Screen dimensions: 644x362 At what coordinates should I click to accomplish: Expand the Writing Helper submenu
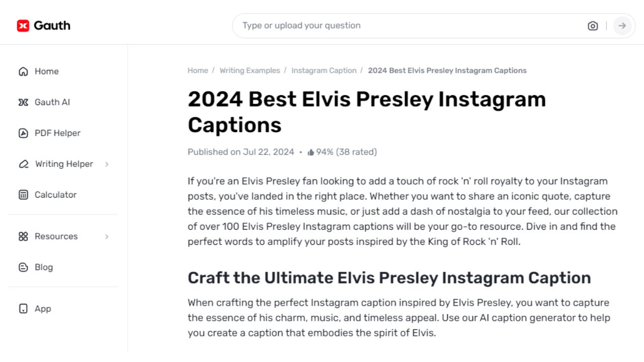(107, 164)
